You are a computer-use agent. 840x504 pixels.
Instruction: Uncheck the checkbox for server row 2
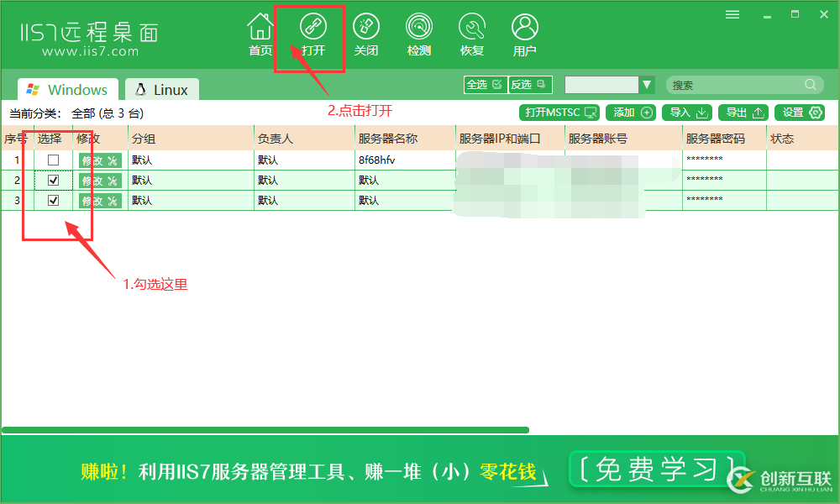point(53,180)
